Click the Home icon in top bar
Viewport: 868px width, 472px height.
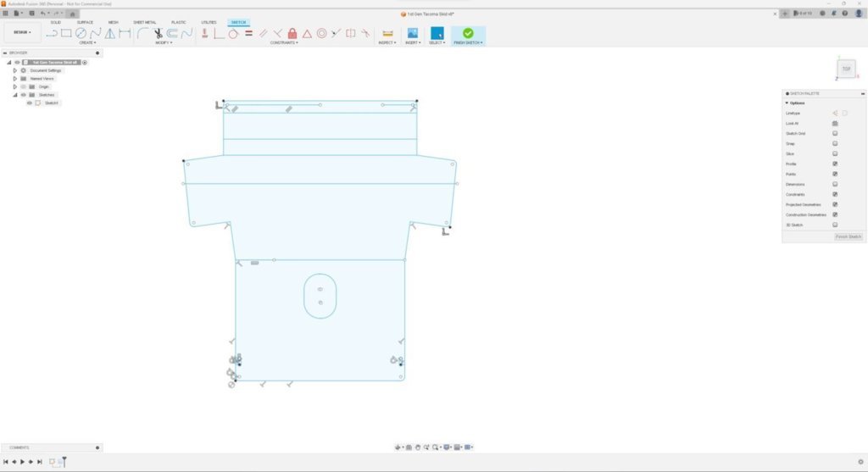(x=73, y=14)
